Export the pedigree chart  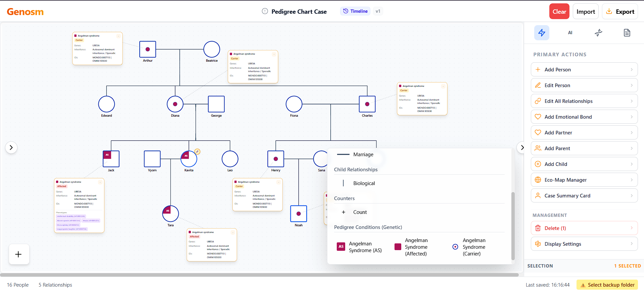coord(620,11)
